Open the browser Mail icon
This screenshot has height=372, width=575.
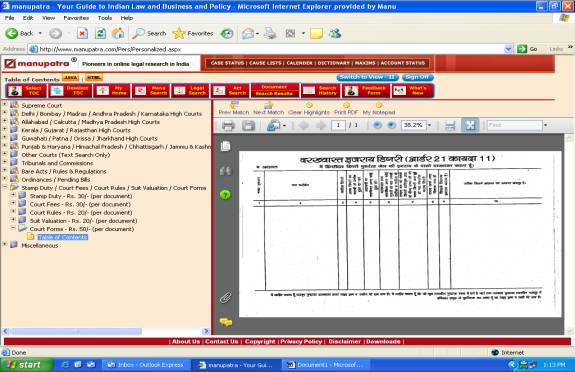pyautogui.click(x=248, y=34)
